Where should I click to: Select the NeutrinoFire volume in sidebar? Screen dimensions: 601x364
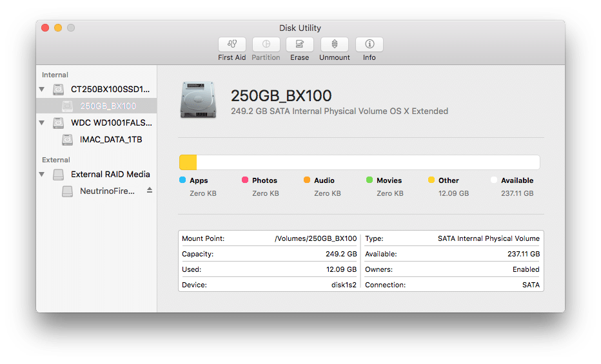107,191
